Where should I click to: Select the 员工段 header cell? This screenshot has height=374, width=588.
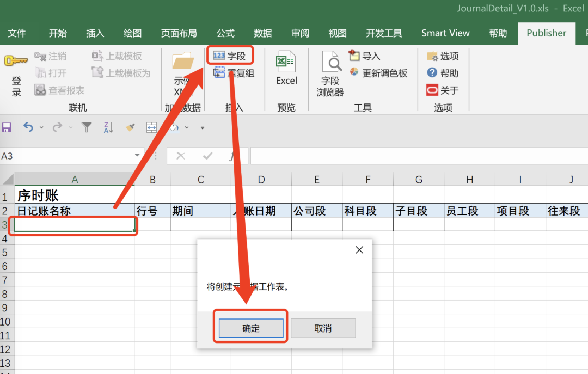[x=469, y=211]
